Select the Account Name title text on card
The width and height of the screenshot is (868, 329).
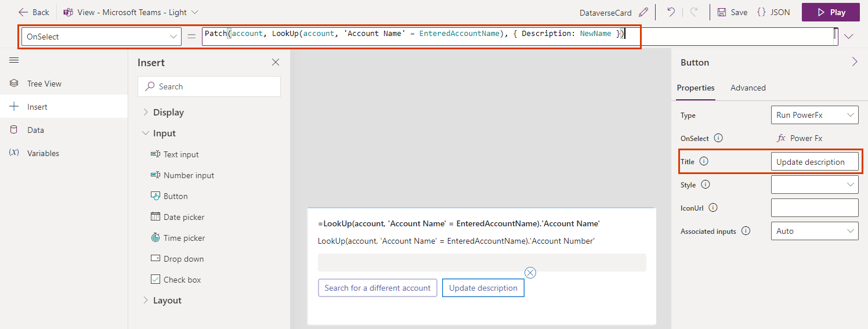459,223
